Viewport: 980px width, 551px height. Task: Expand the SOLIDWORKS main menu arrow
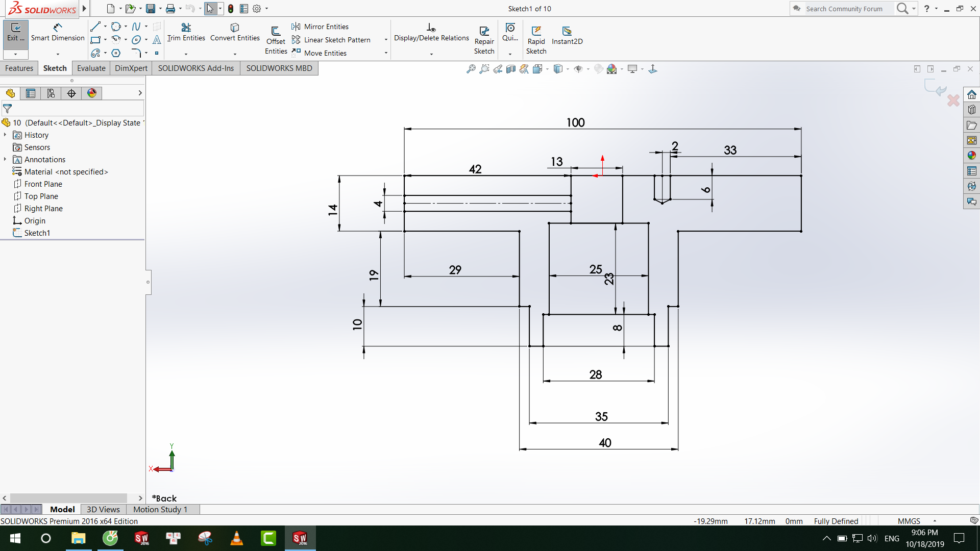tap(84, 9)
